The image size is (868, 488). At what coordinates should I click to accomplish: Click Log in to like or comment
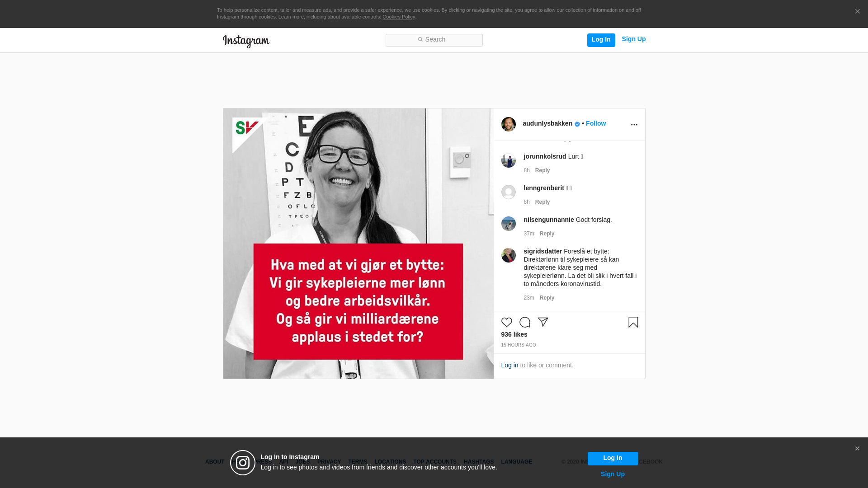(509, 365)
